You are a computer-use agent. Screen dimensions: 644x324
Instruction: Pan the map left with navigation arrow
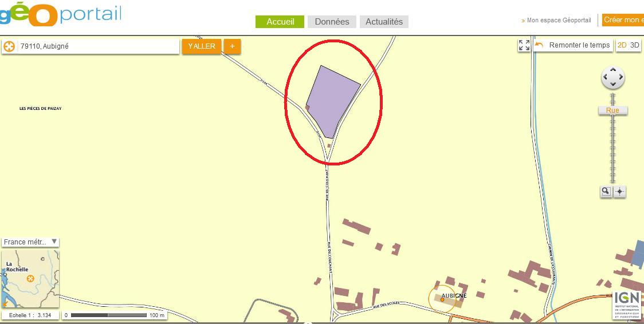tap(605, 77)
